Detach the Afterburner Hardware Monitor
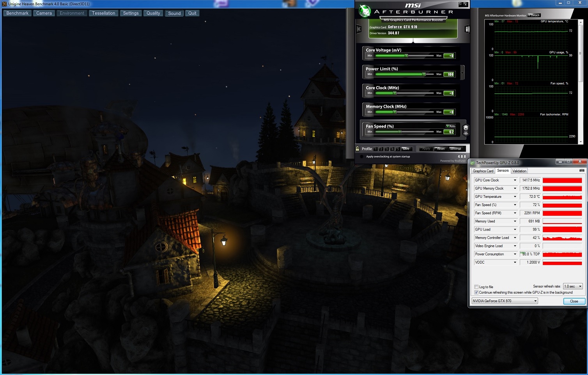Screen dimensions: 588x375 coord(534,16)
